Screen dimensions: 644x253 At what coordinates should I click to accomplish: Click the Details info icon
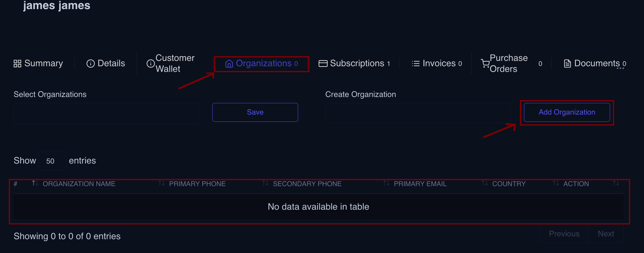click(x=90, y=64)
